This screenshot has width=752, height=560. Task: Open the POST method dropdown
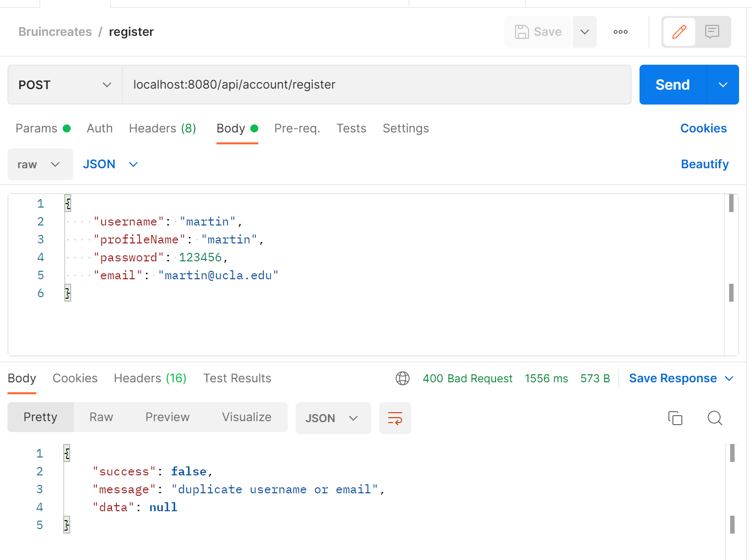click(x=65, y=85)
